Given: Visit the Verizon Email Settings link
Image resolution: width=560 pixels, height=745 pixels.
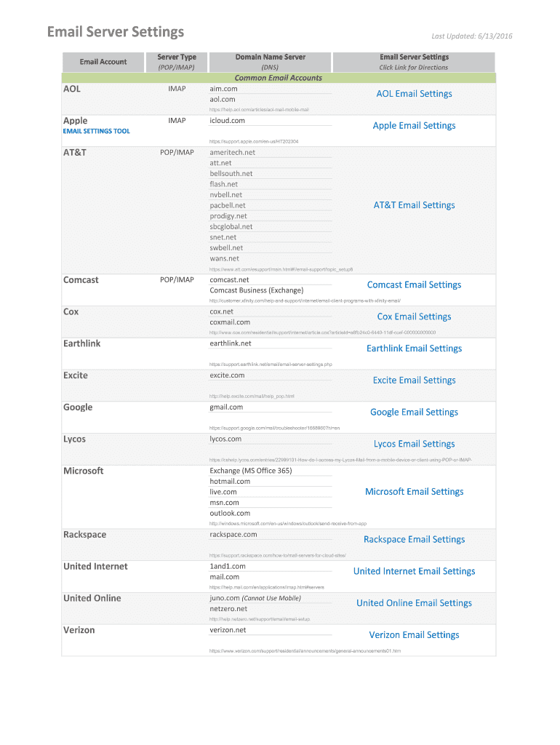Looking at the screenshot, I should pyautogui.click(x=414, y=635).
